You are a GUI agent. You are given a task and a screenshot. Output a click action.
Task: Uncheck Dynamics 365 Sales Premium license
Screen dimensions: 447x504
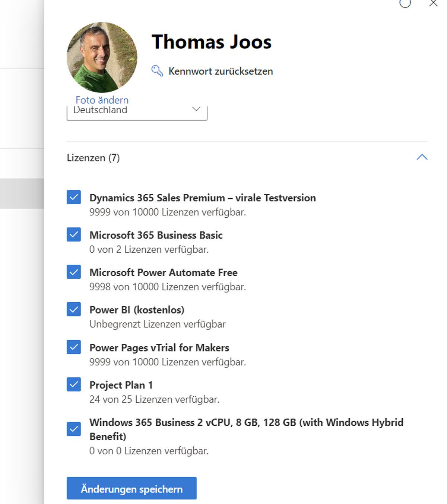pos(74,197)
